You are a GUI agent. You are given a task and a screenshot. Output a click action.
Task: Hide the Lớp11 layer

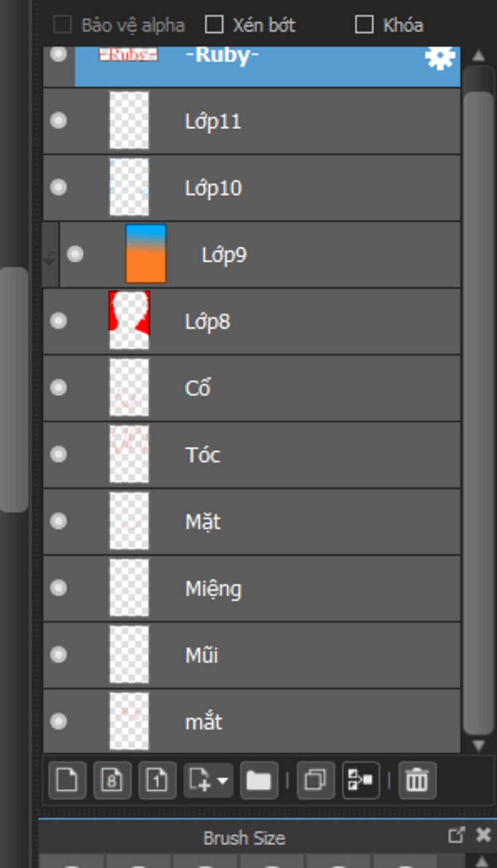(x=59, y=120)
